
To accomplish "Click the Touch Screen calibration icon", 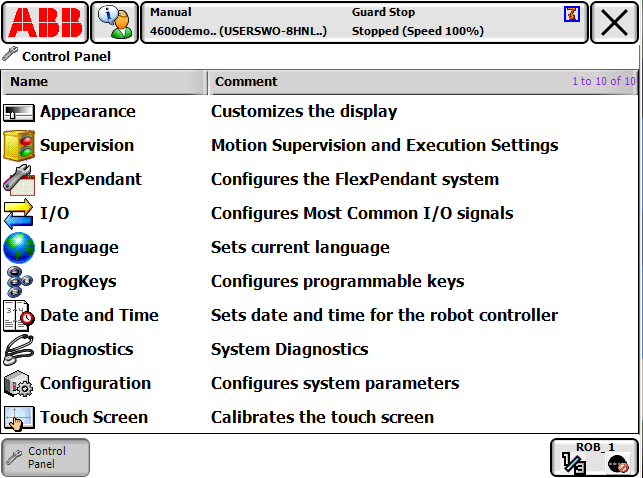I will pos(19,417).
